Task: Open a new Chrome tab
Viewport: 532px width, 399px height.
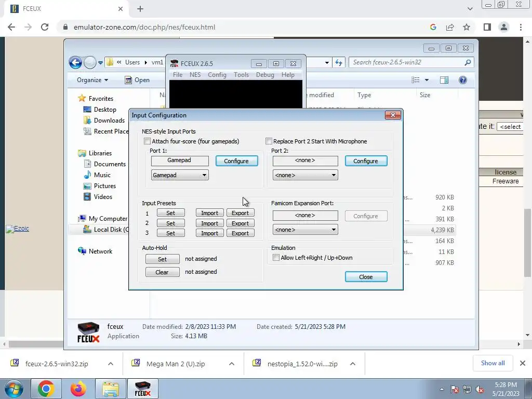Action: (140, 9)
